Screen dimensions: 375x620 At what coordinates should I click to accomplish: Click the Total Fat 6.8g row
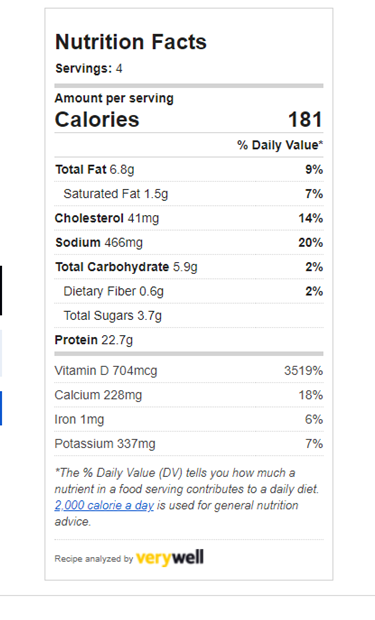pos(189,170)
